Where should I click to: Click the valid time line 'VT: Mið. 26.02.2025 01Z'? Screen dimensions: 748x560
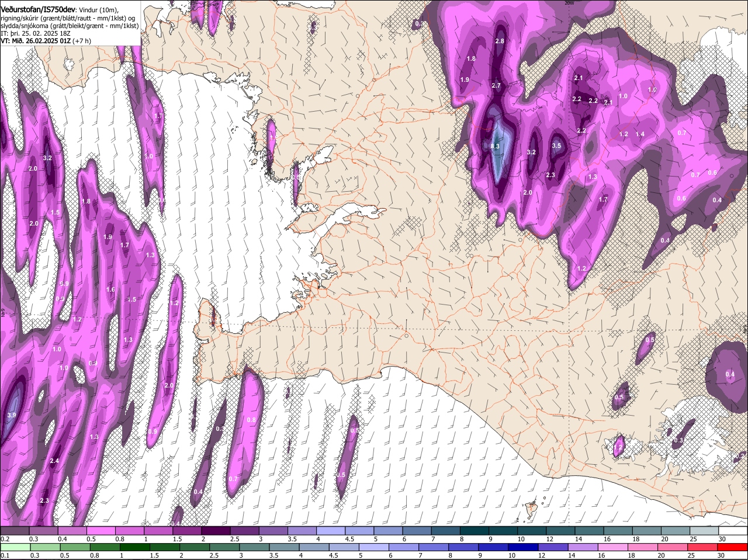(x=36, y=41)
